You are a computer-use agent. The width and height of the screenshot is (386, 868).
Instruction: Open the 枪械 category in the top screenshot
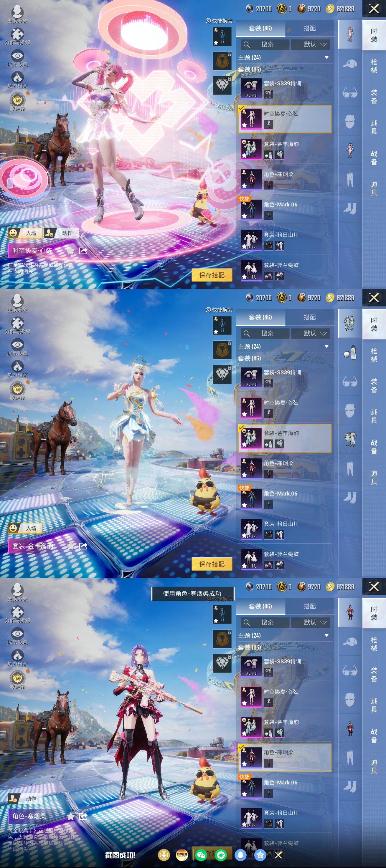point(374,66)
